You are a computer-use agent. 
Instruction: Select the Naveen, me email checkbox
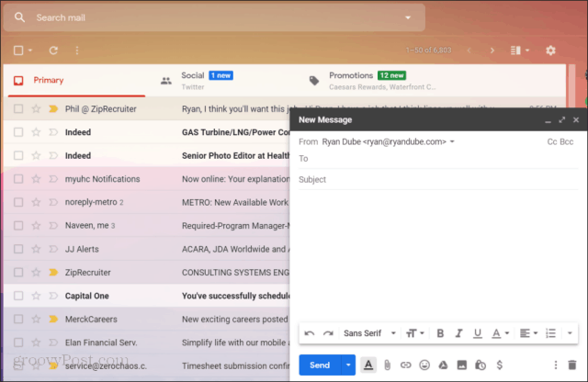(18, 226)
